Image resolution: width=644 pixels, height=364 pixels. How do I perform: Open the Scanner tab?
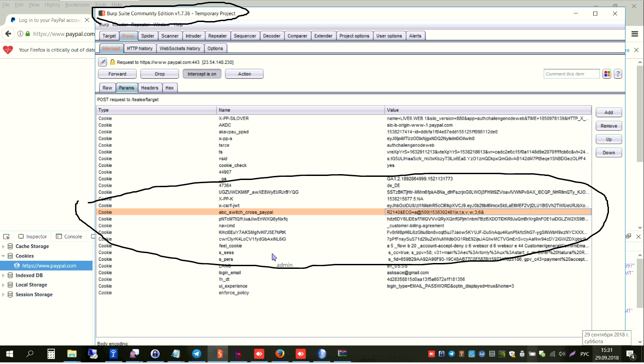pyautogui.click(x=170, y=36)
